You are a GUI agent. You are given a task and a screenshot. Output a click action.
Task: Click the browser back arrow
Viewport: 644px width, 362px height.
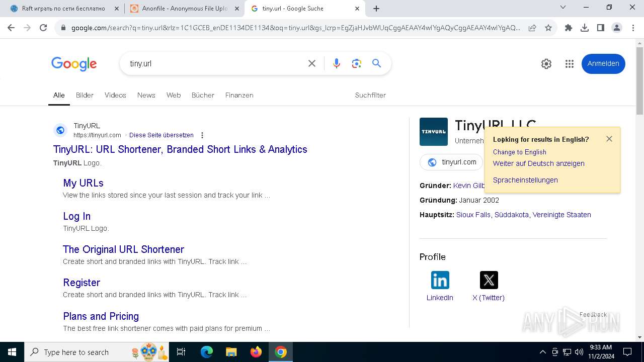[x=11, y=28]
